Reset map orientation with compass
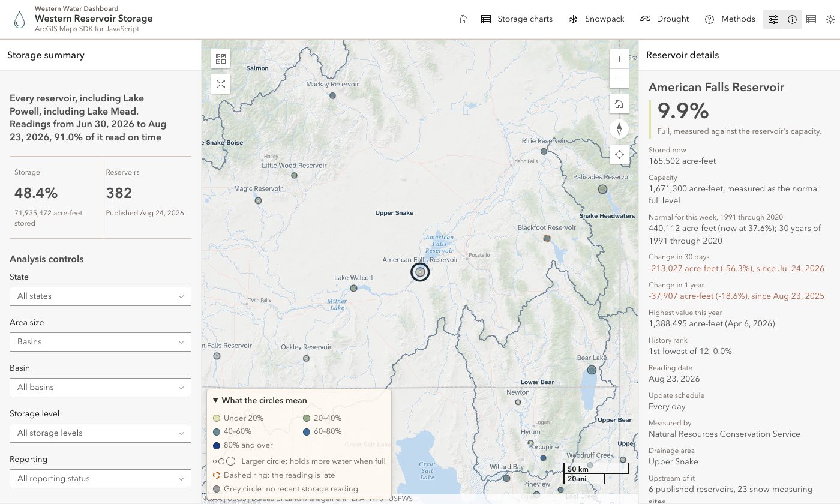The width and height of the screenshot is (840, 504). [x=619, y=129]
